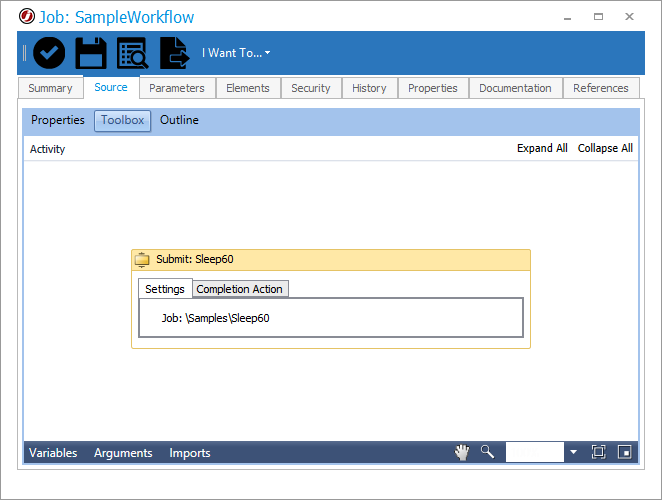Maximize the Job window
This screenshot has width=662, height=500.
598,16
